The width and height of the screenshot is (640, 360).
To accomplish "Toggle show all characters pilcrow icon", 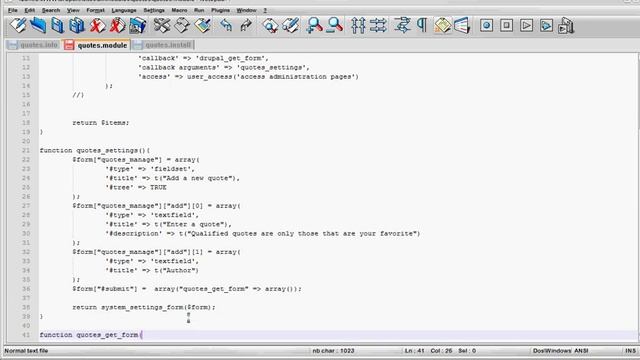I will pyautogui.click(x=422, y=26).
